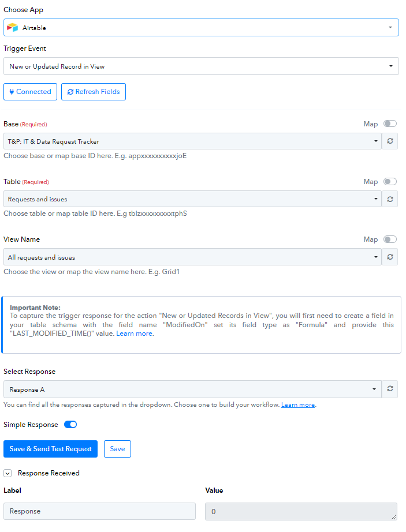Open the Base selection dropdown
The image size is (406, 532).
coord(192,141)
